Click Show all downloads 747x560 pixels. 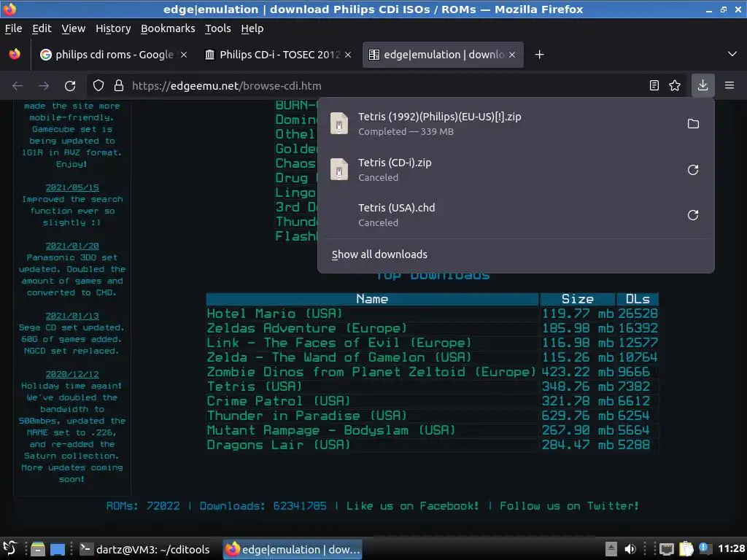[379, 254]
